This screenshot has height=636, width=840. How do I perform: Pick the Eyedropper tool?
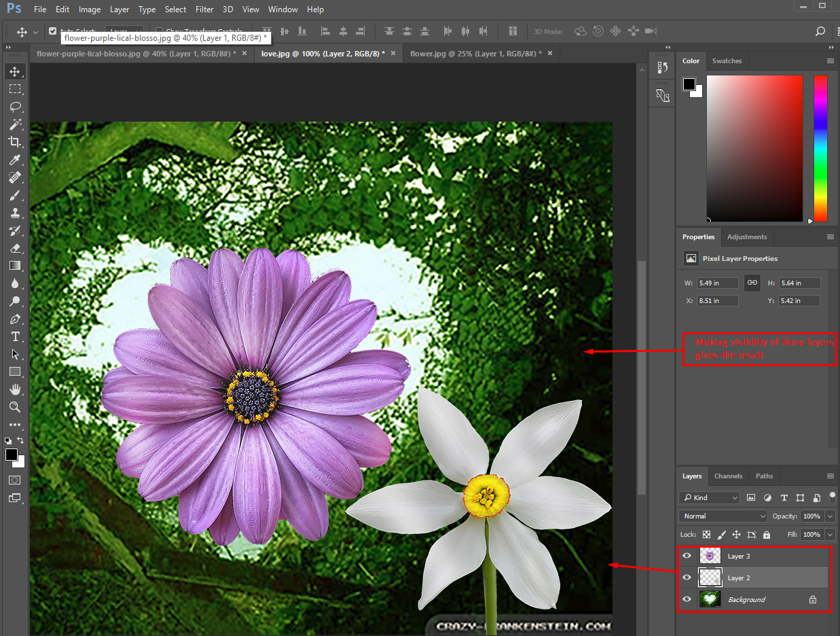(x=16, y=160)
